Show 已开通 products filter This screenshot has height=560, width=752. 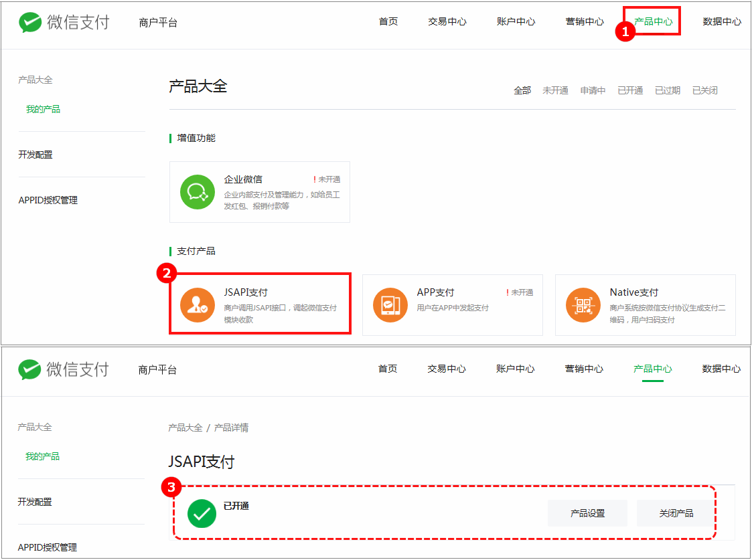click(x=630, y=90)
